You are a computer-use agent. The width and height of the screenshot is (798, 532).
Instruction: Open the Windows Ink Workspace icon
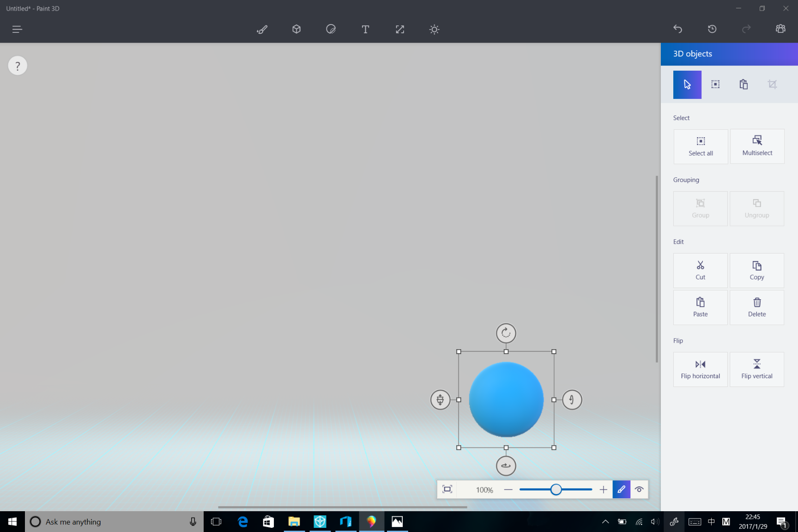point(674,522)
